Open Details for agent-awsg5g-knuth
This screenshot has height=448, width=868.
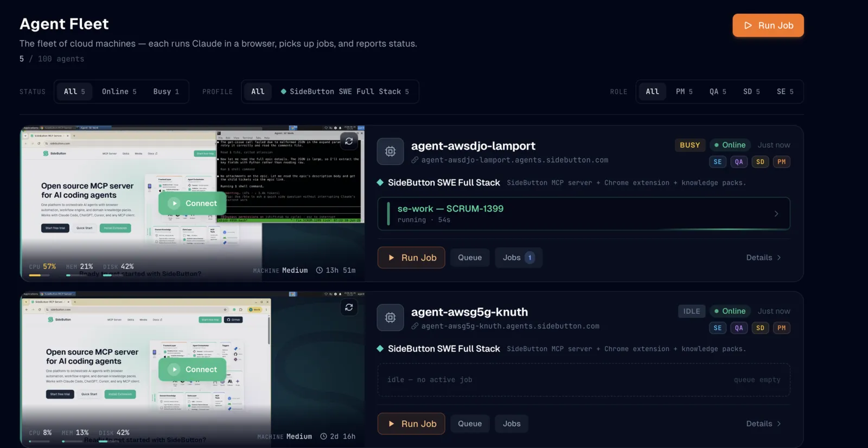coord(764,424)
